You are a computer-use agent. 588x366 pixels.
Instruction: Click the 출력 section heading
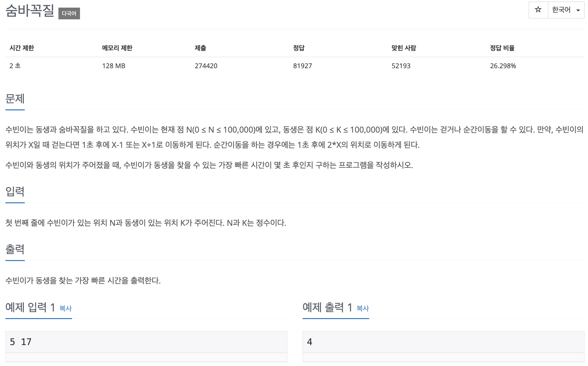(x=15, y=249)
